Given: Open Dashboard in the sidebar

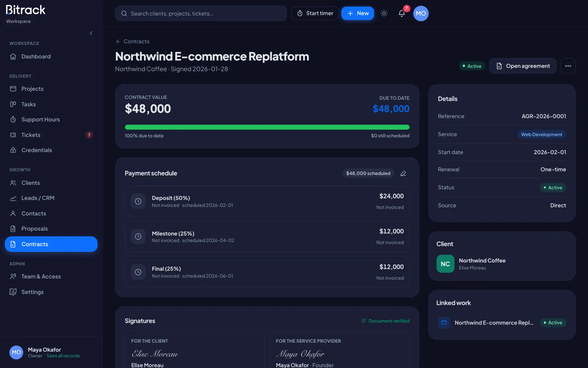Looking at the screenshot, I should [x=51, y=56].
